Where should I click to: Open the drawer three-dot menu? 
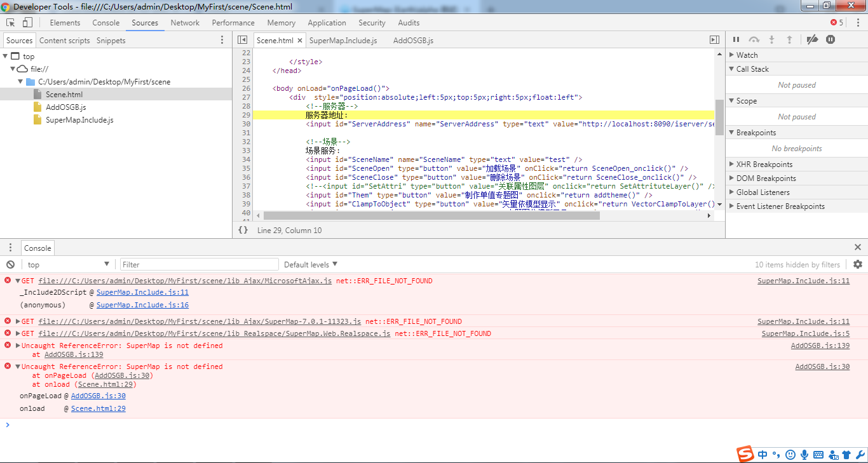tap(10, 247)
